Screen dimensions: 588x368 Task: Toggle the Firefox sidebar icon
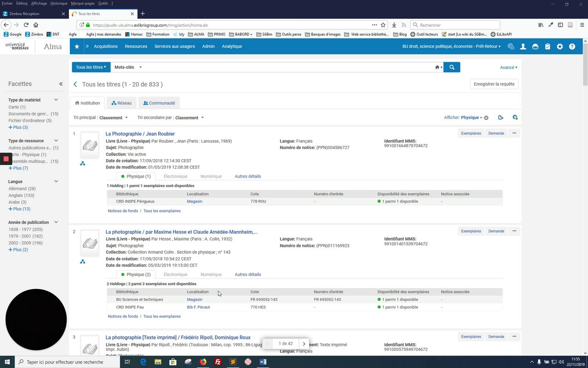tap(560, 25)
